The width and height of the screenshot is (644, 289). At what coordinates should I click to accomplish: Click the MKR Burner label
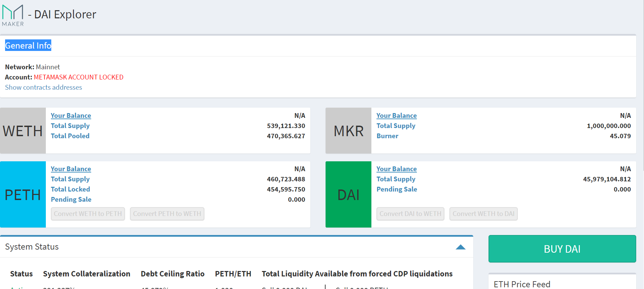[x=387, y=136]
